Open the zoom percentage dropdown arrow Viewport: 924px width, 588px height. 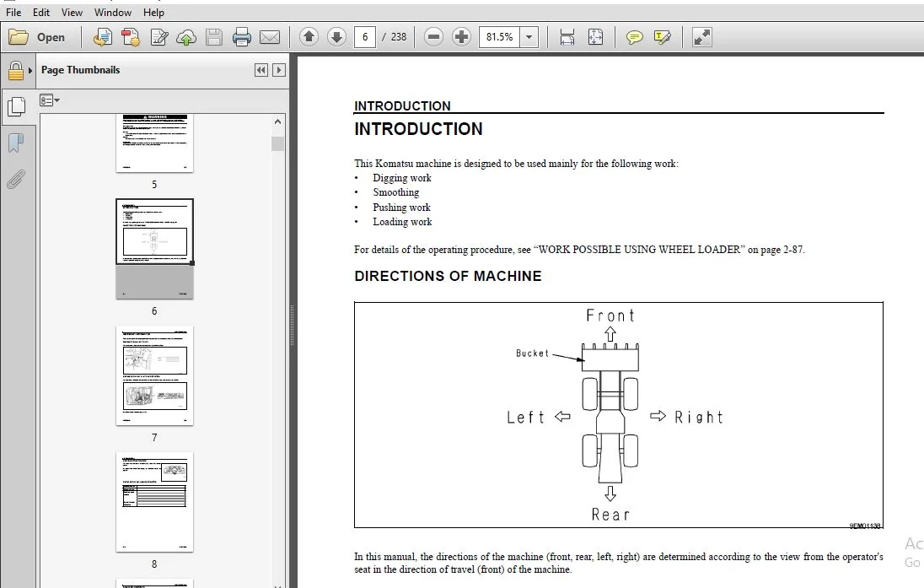pyautogui.click(x=529, y=37)
